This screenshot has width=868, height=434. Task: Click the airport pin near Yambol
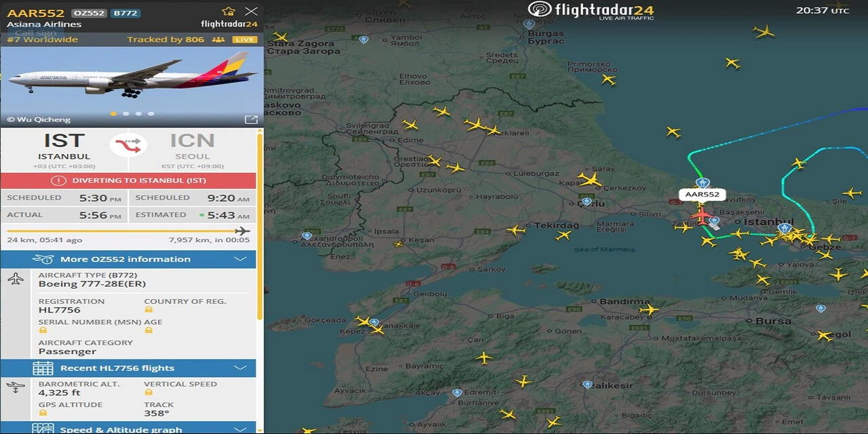pyautogui.click(x=363, y=39)
